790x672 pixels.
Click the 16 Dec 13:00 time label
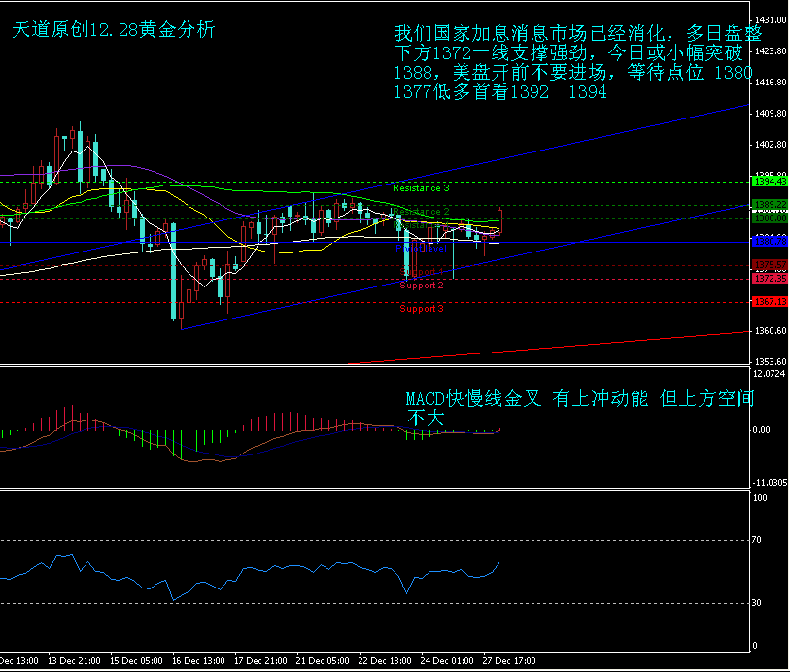pos(199,661)
